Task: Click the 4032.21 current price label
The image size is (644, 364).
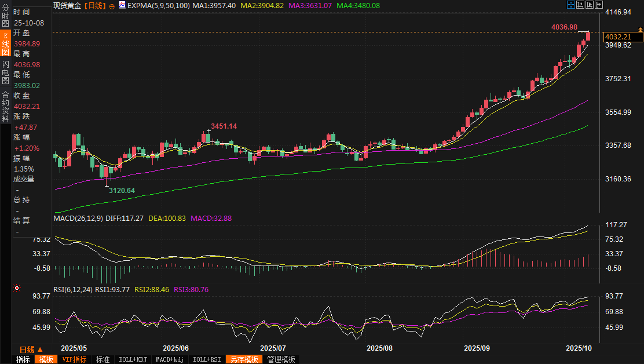Action: pyautogui.click(x=623, y=37)
